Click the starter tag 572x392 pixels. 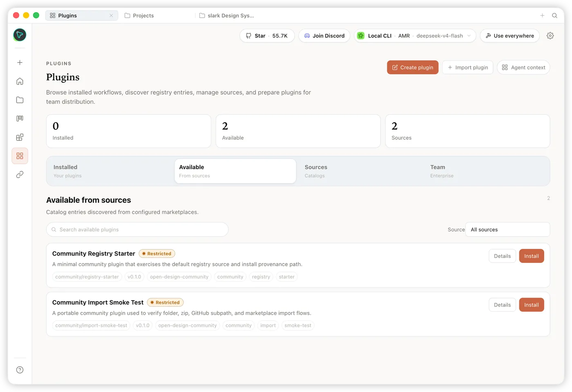287,277
